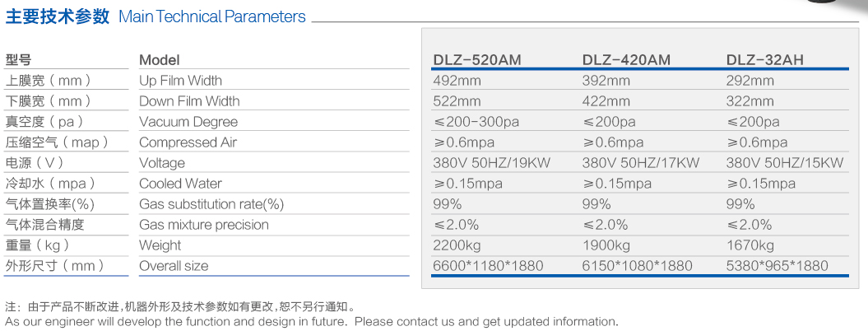The width and height of the screenshot is (868, 331).
Task: Select the DLZ-420AM column header
Action: [x=626, y=60]
